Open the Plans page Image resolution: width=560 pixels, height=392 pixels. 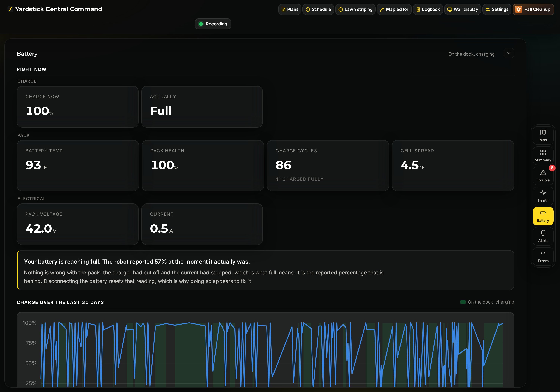coord(290,9)
